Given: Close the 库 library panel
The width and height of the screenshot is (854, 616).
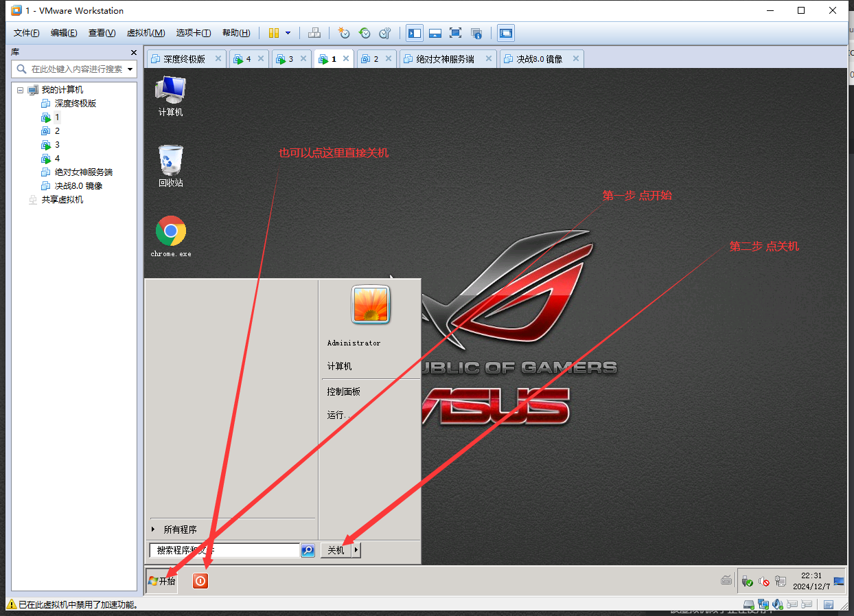Looking at the screenshot, I should pyautogui.click(x=134, y=52).
